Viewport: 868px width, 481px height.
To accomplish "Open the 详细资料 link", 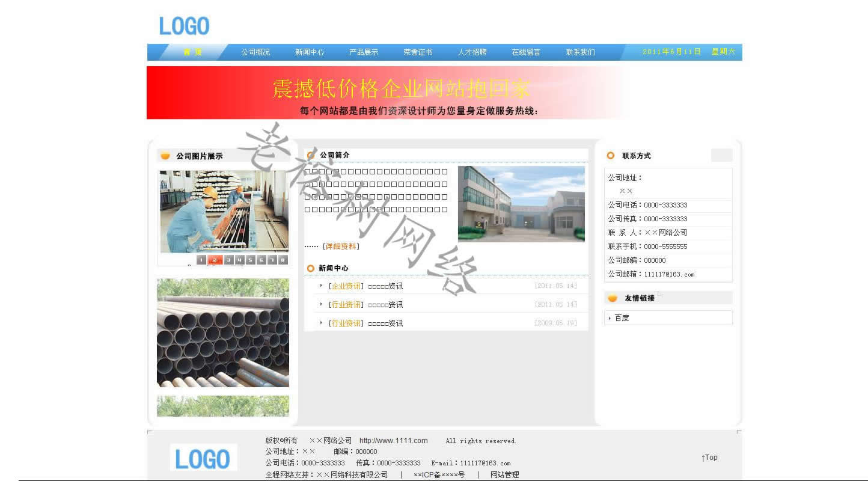I will click(341, 247).
